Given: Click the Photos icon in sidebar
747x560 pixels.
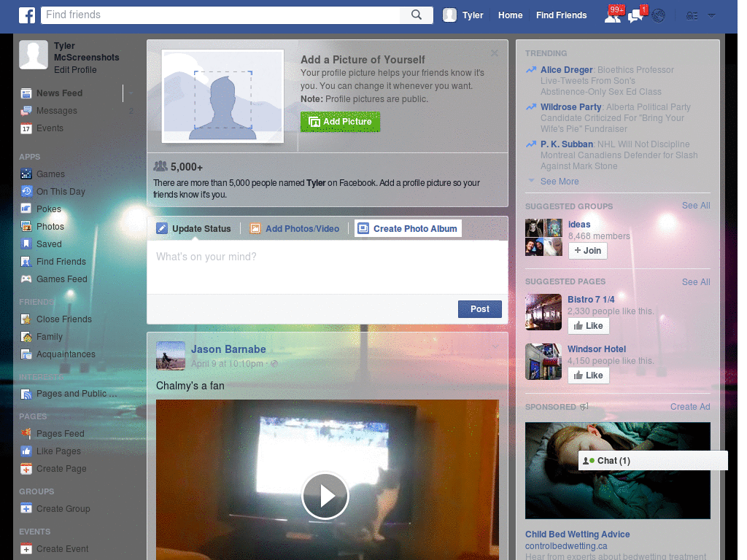Looking at the screenshot, I should click(x=26, y=227).
